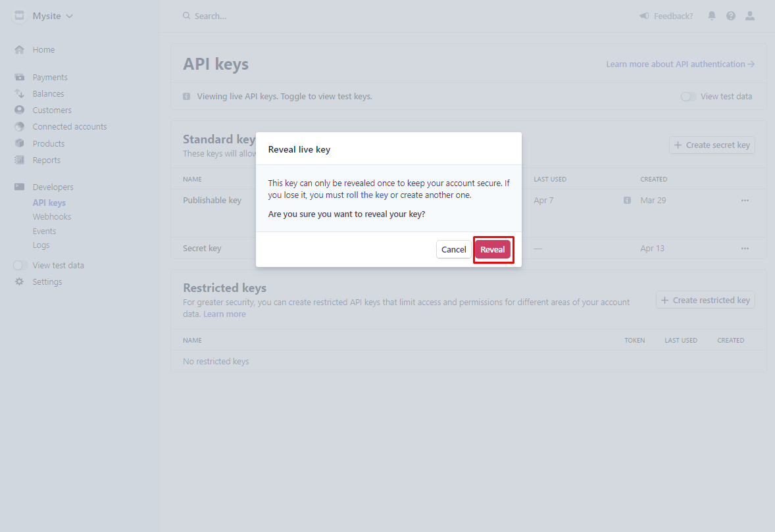Select Events under Developers
This screenshot has width=775, height=532.
[44, 231]
